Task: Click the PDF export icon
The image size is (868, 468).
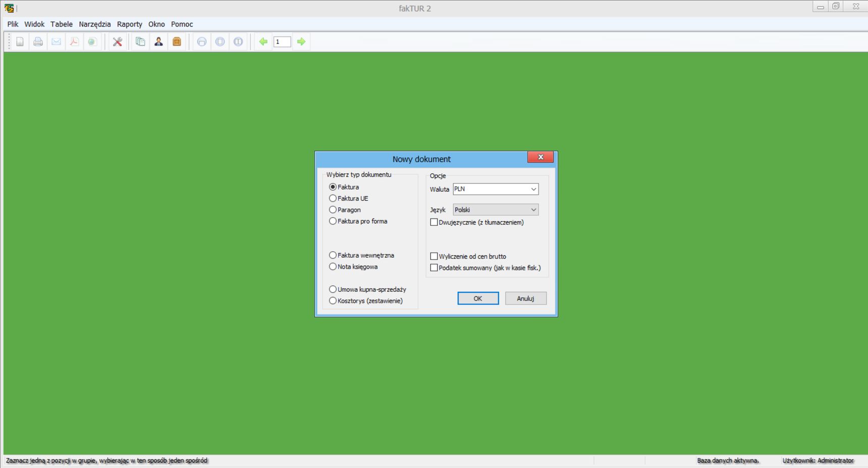Action: point(74,42)
